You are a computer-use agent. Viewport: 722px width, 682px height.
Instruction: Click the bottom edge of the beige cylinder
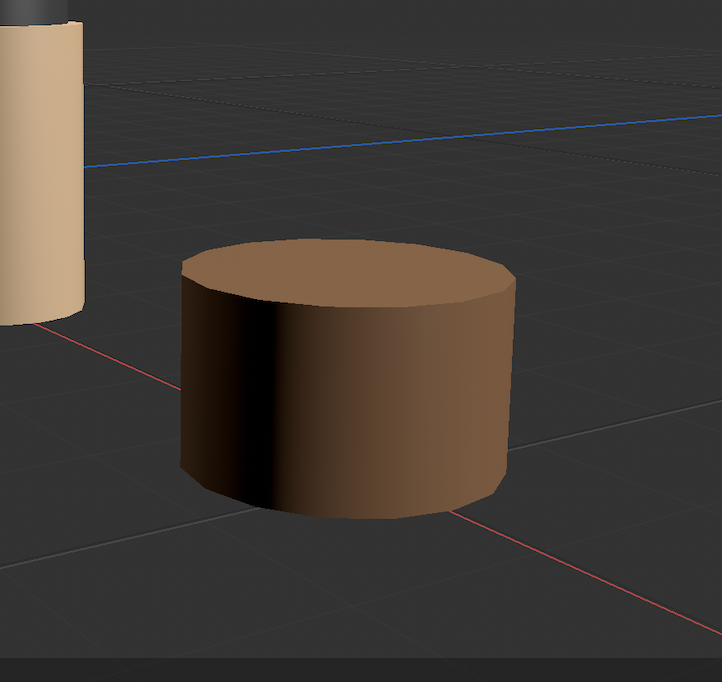tap(40, 320)
